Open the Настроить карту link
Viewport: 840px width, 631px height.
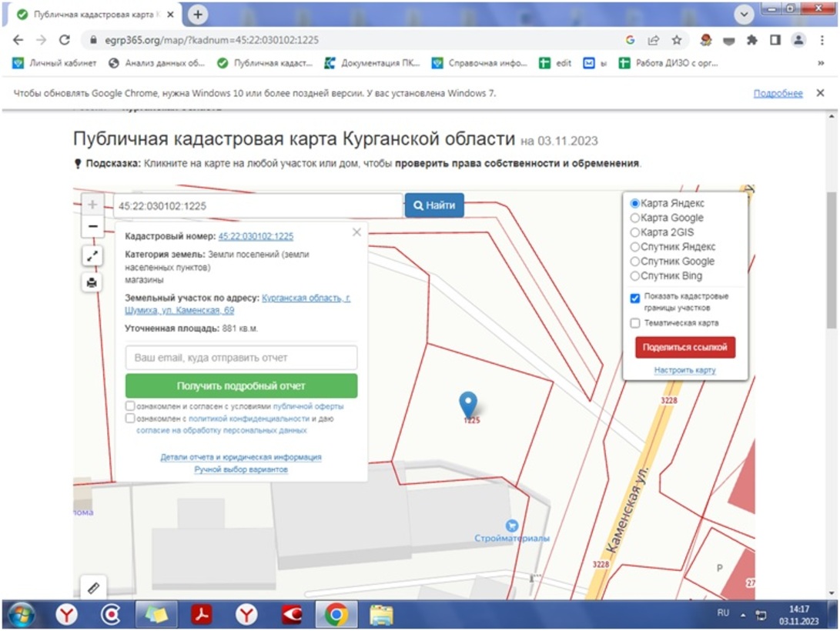click(x=685, y=370)
